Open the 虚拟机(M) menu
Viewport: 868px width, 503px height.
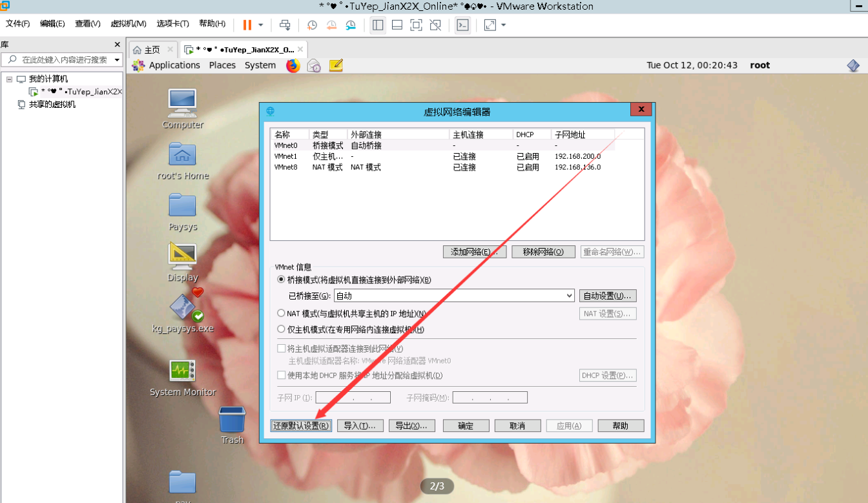coord(128,24)
